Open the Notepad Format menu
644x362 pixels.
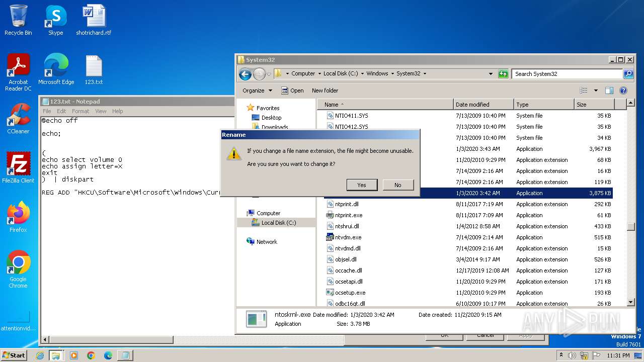coord(80,111)
